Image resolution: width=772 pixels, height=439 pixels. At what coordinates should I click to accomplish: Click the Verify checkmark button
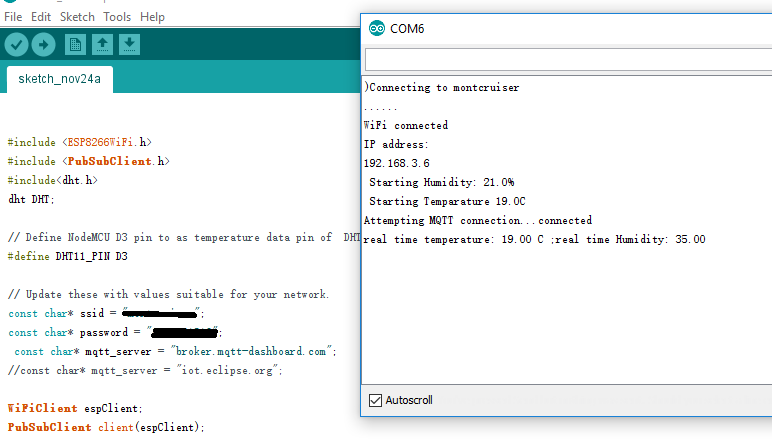(16, 44)
